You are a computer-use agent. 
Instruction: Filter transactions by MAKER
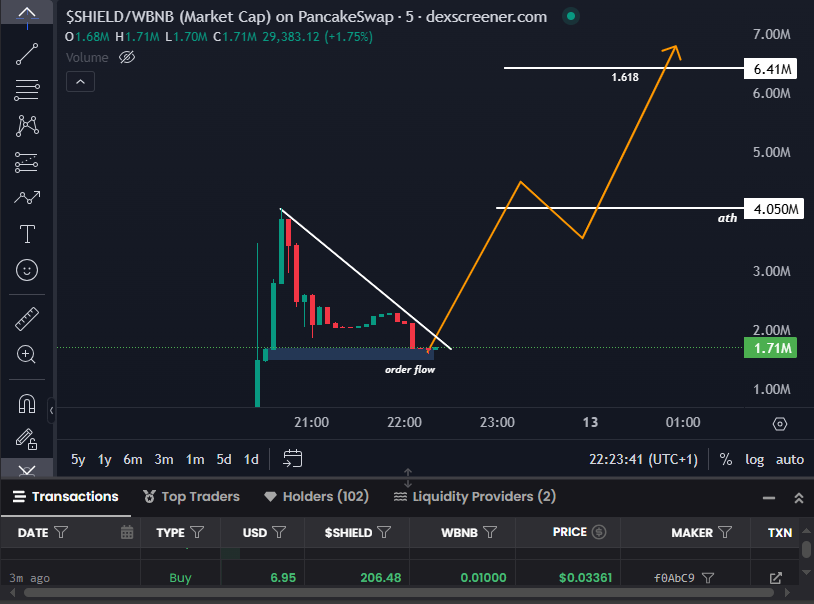[725, 532]
